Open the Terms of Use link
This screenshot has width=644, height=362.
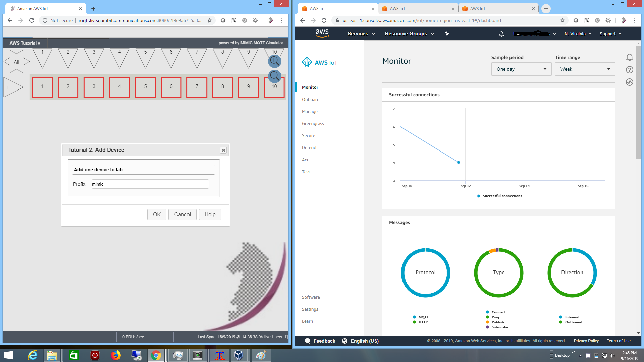(x=619, y=341)
